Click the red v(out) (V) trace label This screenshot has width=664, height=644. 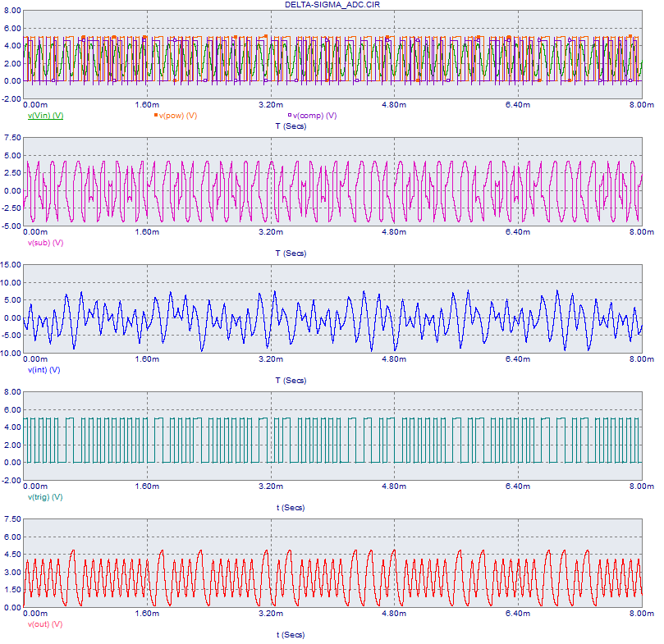tap(45, 624)
